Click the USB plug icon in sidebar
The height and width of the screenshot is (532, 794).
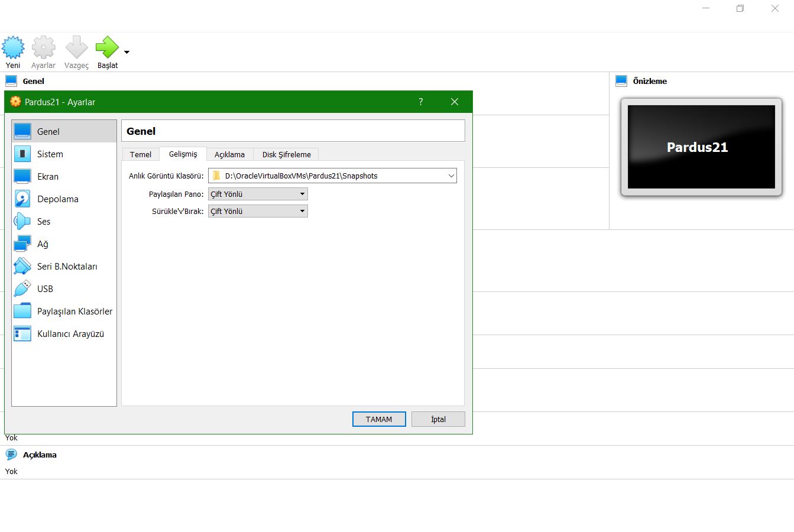(x=22, y=288)
